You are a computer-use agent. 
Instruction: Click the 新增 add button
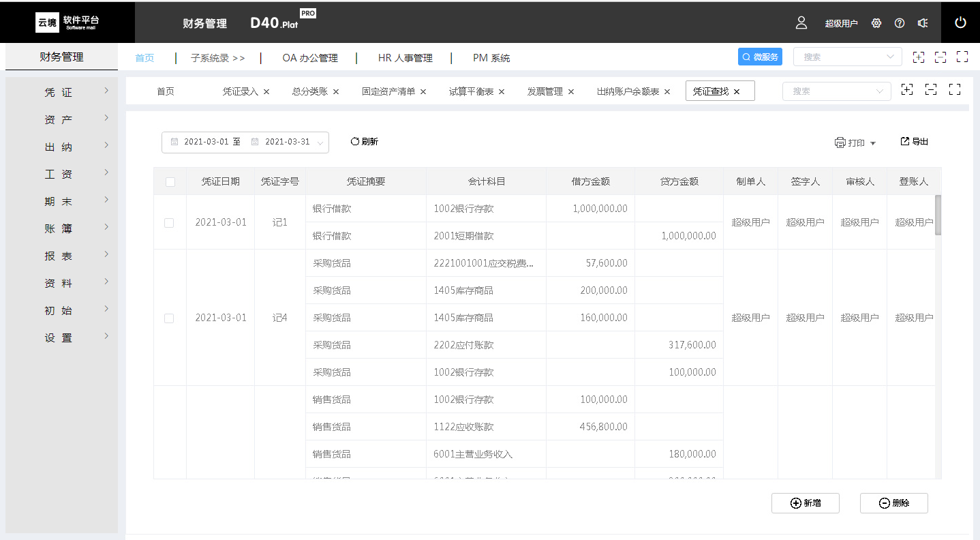coord(805,503)
